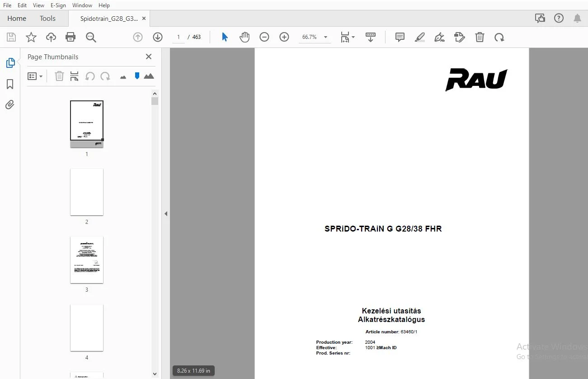
Task: Click the toolbar icon showing a keyboard above a down arrow
Action: click(371, 37)
